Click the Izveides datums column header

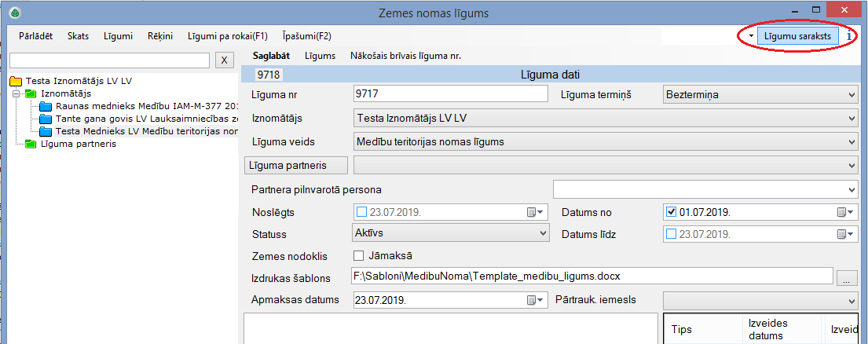coord(782,329)
